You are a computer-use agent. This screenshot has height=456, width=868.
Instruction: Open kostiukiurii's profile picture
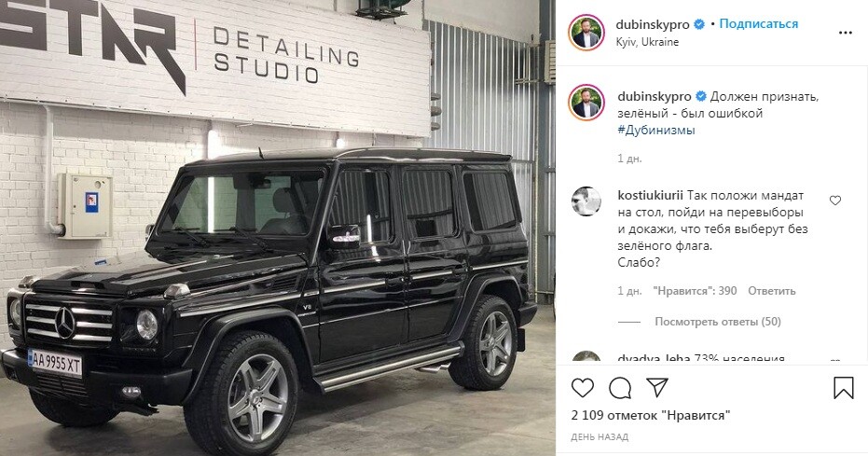point(586,201)
